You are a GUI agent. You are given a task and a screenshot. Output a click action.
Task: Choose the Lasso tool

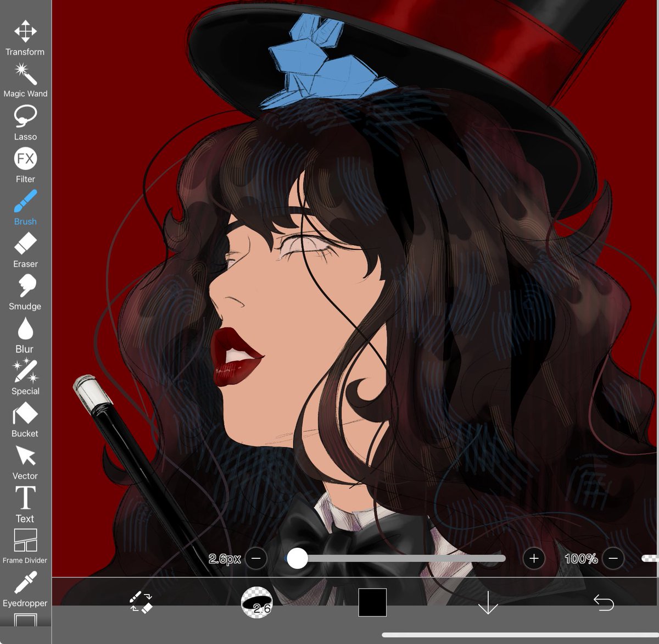[25, 123]
